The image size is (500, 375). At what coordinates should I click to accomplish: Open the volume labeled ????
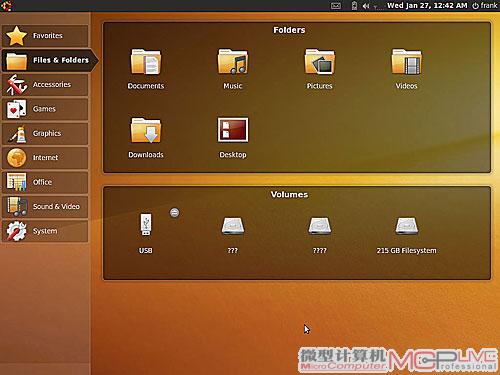(320, 226)
